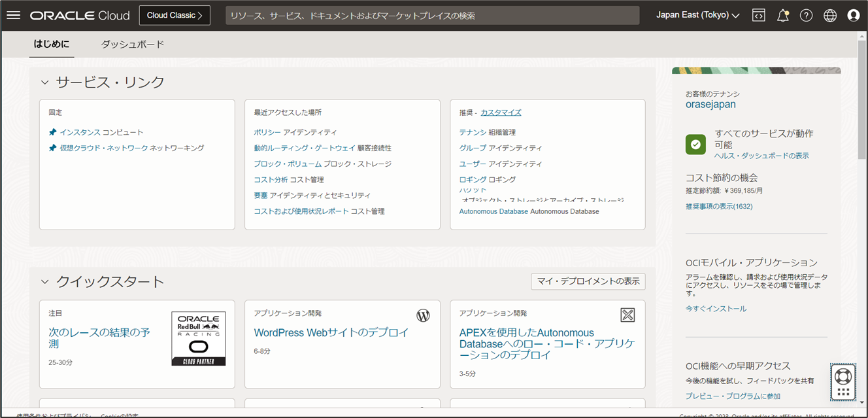Image resolution: width=868 pixels, height=418 pixels.
Task: Open the ヘルス・ダッシュボードの表示 link
Action: 761,156
